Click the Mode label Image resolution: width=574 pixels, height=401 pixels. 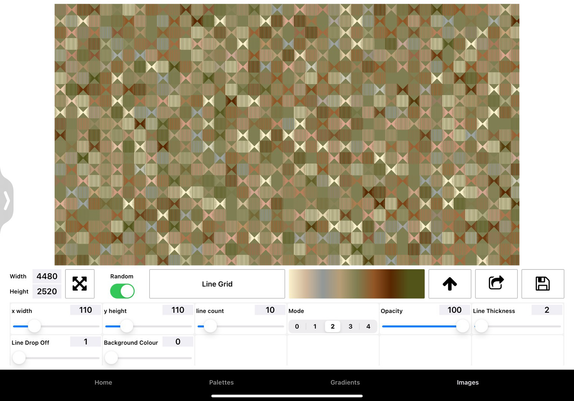(296, 311)
